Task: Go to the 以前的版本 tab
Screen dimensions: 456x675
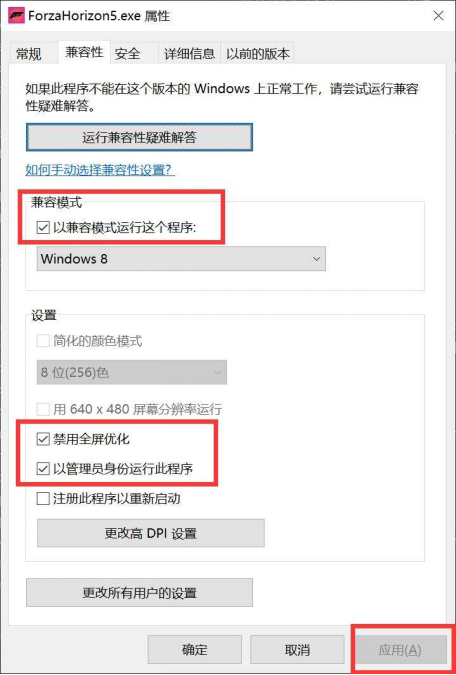Action: click(x=257, y=54)
